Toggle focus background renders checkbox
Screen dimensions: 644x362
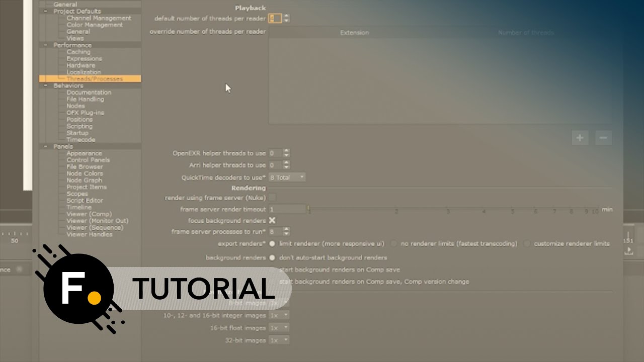[x=272, y=220]
